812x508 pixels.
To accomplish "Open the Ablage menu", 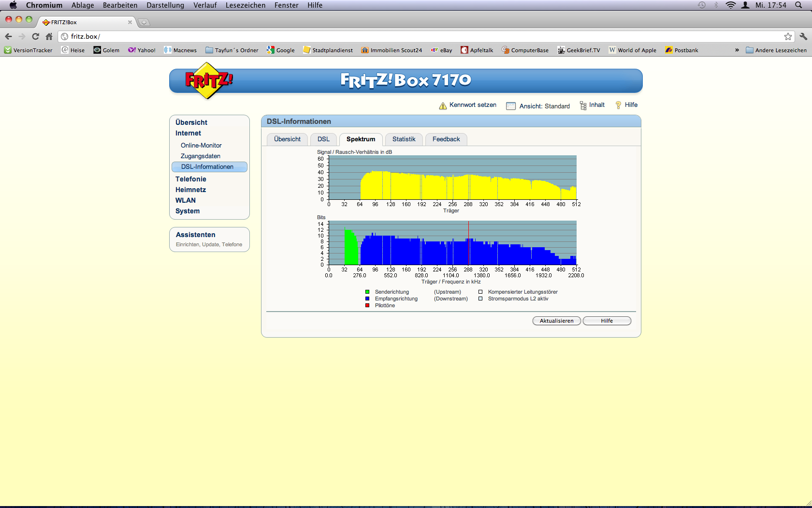I will 83,5.
